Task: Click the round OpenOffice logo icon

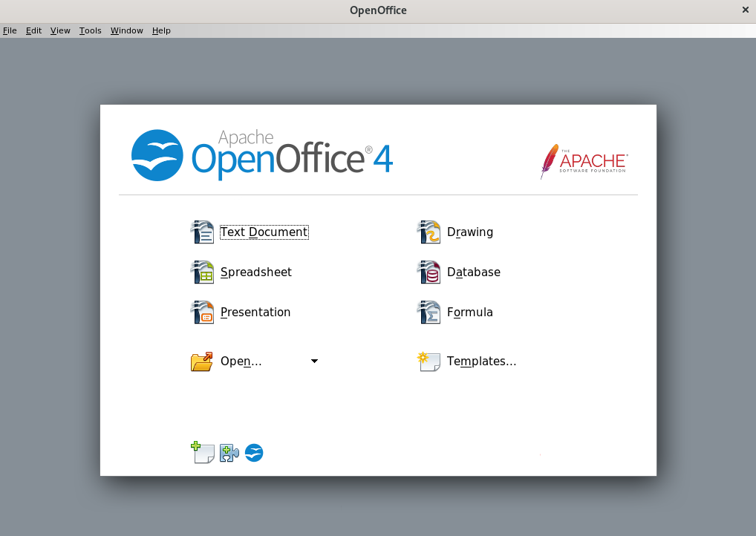Action: pyautogui.click(x=254, y=452)
